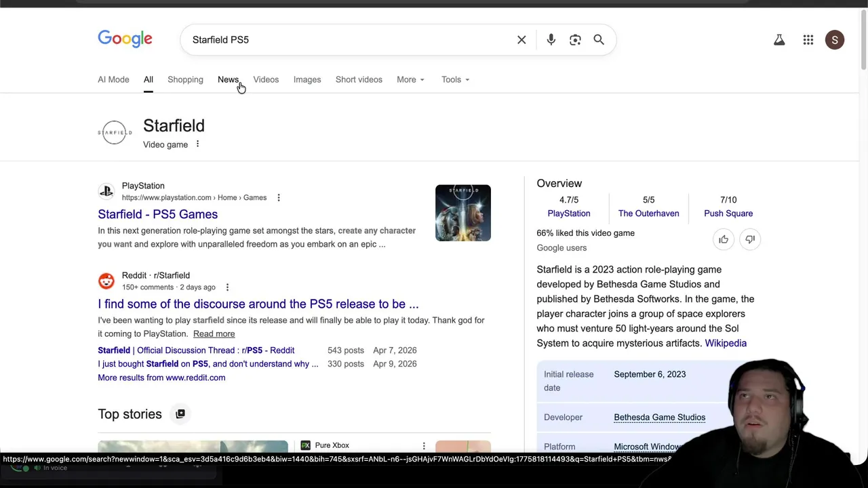Click the Pure Xbox source icon
The width and height of the screenshot is (868, 488).
[306, 445]
